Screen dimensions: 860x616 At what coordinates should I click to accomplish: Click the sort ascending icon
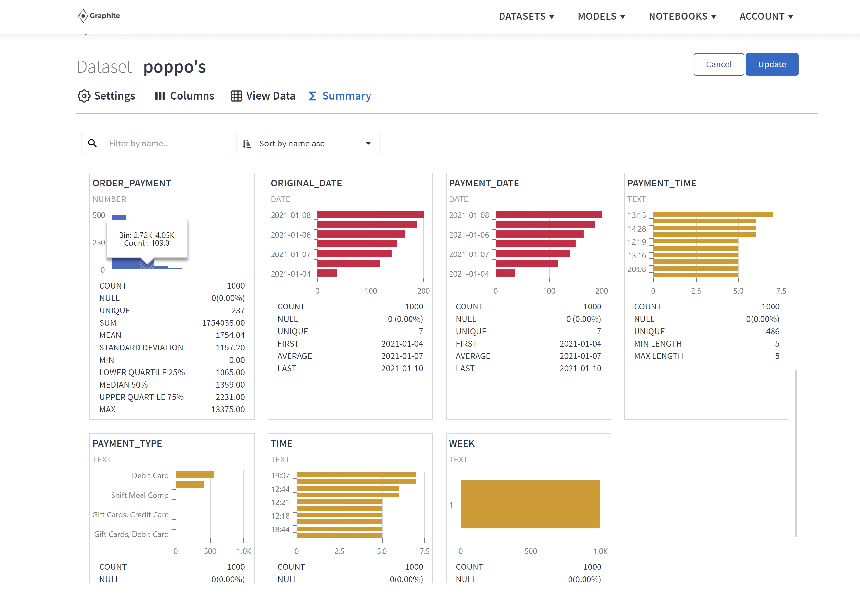point(247,144)
